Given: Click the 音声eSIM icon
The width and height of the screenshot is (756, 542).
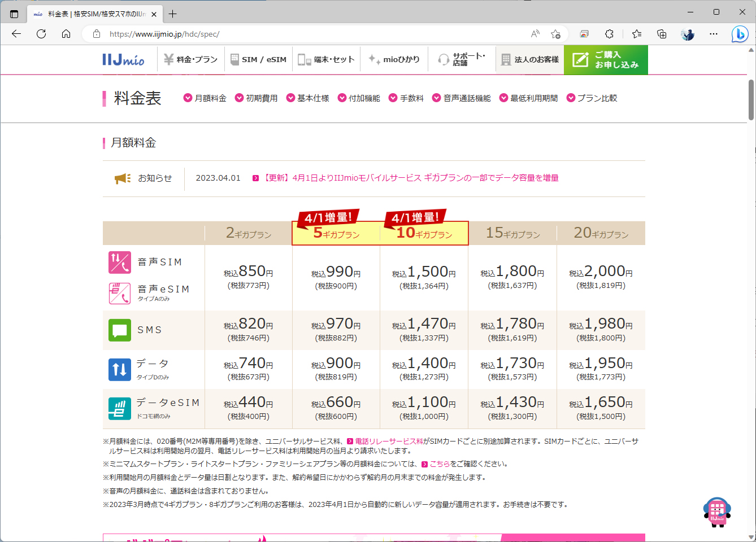Looking at the screenshot, I should click(x=120, y=293).
